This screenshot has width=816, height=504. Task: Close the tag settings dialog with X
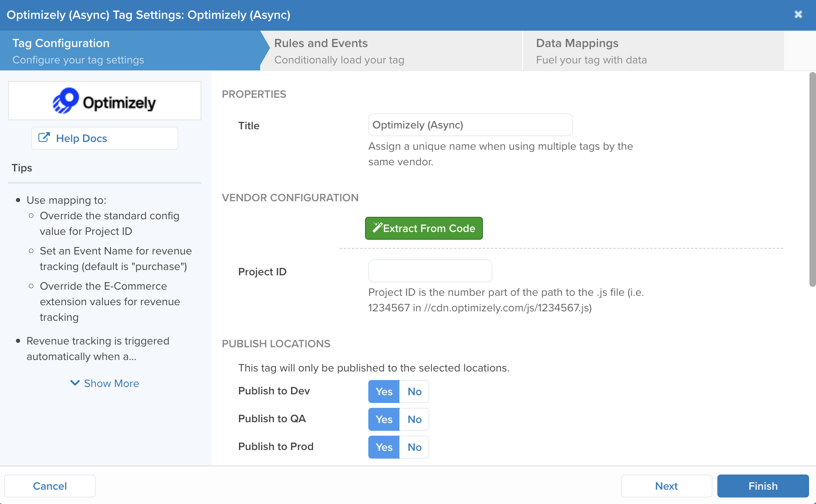(x=798, y=15)
